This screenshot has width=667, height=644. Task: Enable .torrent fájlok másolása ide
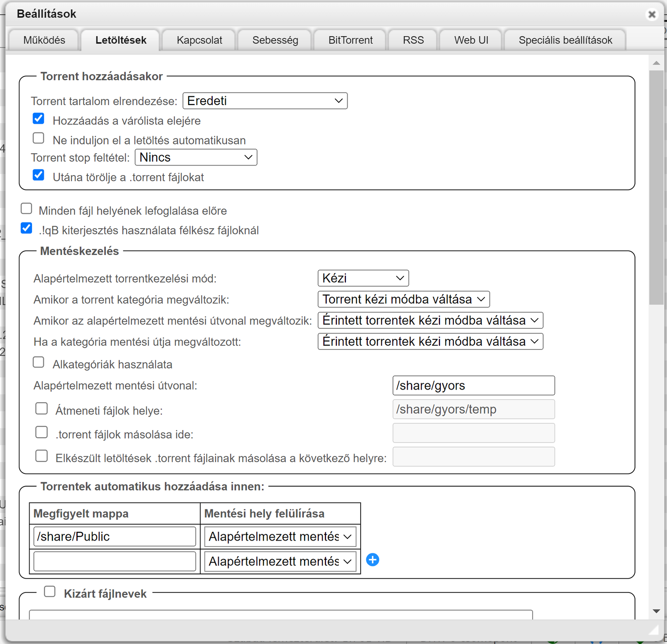tap(41, 432)
